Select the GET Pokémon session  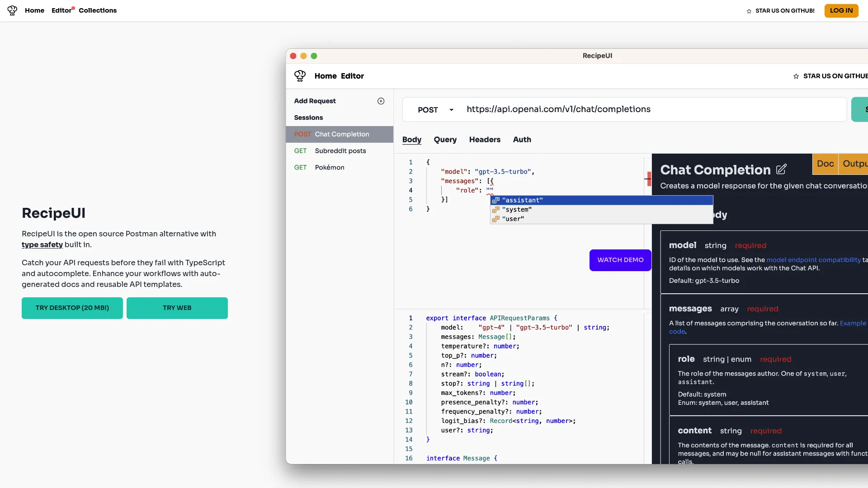[x=340, y=168]
